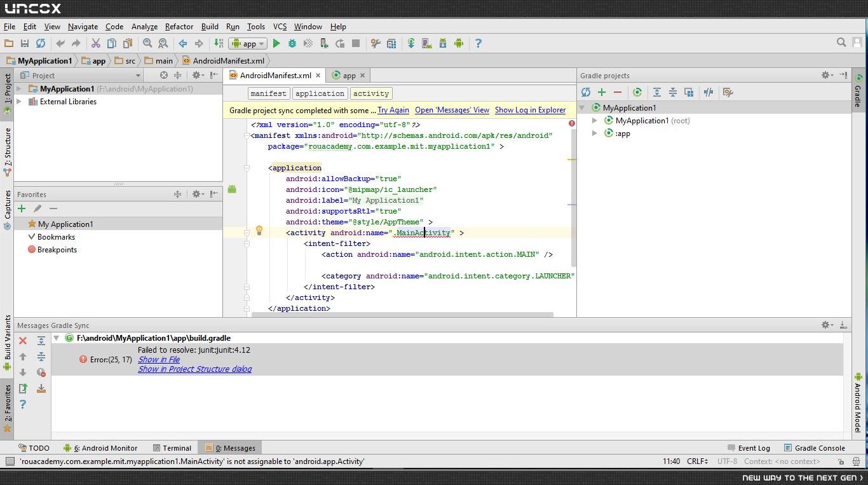Click the editor horizontal scrollbar
868x485 pixels.
click(402, 315)
